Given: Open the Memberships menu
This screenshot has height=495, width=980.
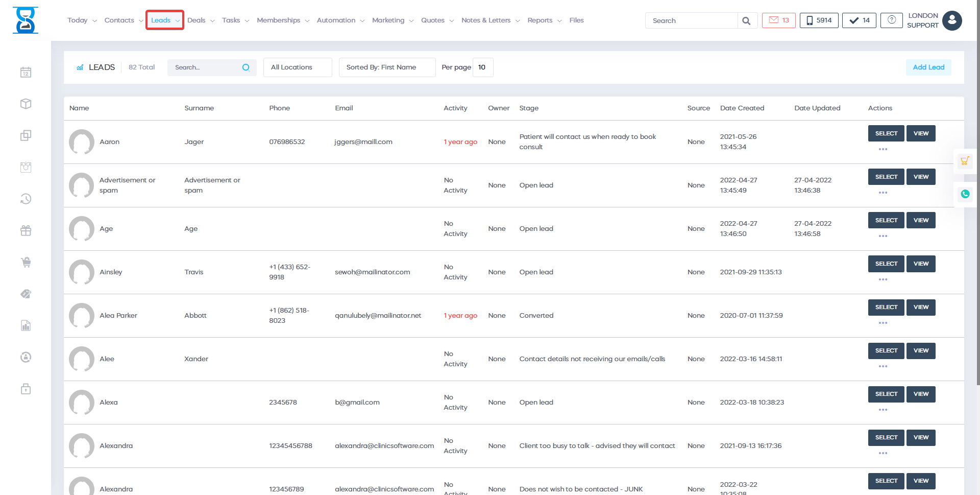Looking at the screenshot, I should point(283,20).
